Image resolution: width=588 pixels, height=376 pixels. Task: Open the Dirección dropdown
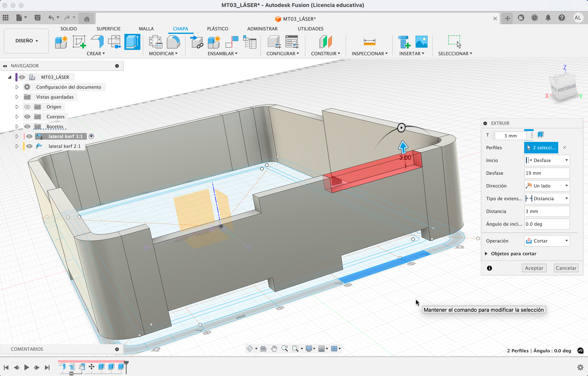click(547, 186)
